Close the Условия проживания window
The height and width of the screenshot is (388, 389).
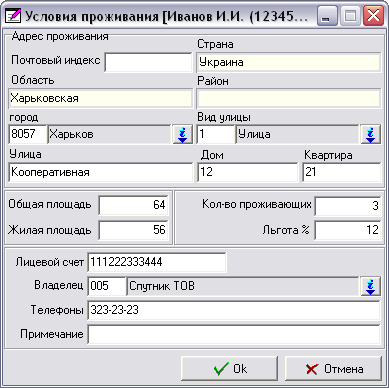(373, 16)
